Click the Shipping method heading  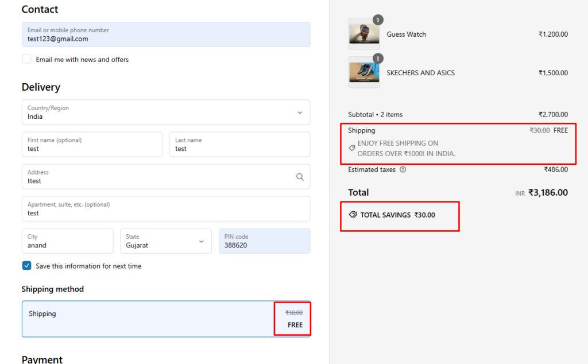click(52, 289)
